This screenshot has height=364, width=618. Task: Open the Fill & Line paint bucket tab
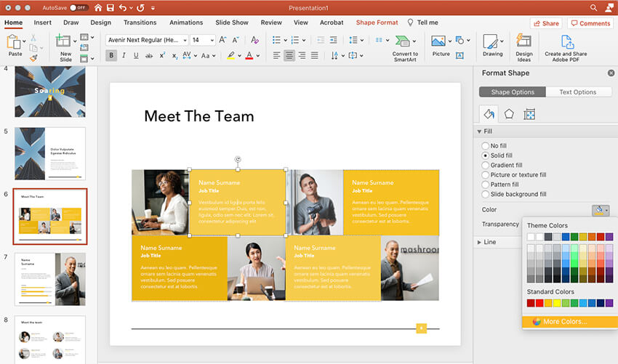[x=489, y=114]
